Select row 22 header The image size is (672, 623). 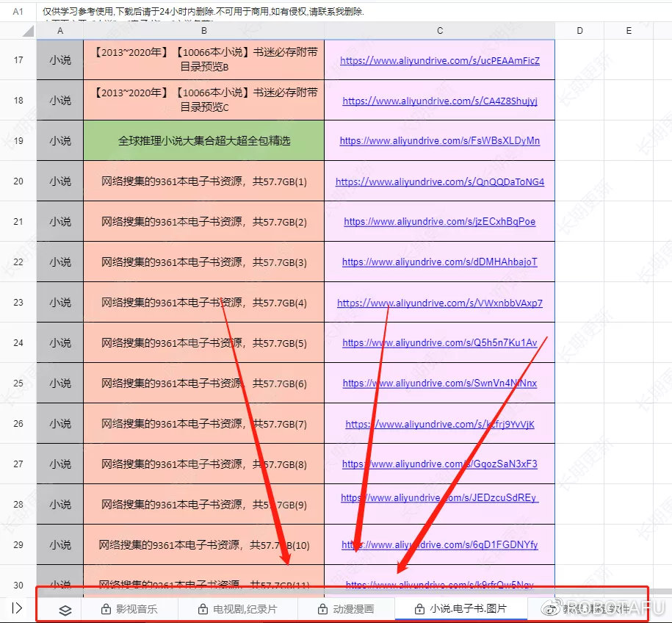tap(18, 262)
